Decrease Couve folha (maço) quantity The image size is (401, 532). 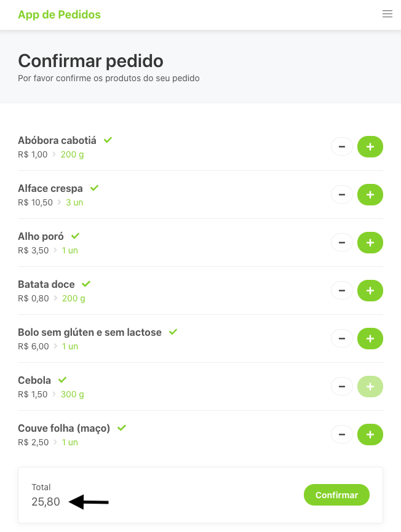pyautogui.click(x=342, y=434)
